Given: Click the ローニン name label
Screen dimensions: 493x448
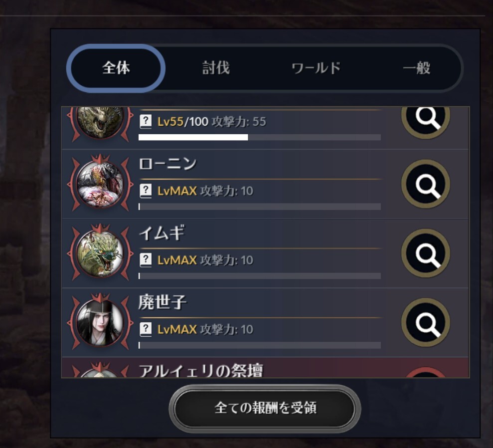Looking at the screenshot, I should coord(167,164).
